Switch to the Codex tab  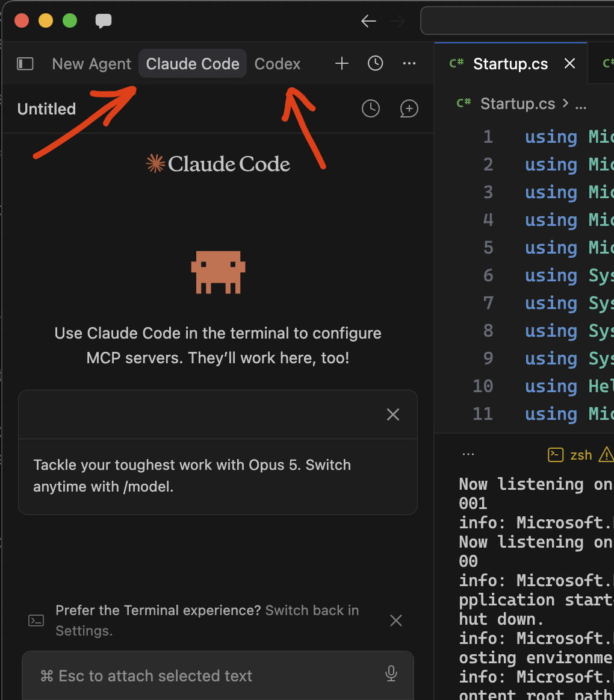pyautogui.click(x=277, y=64)
